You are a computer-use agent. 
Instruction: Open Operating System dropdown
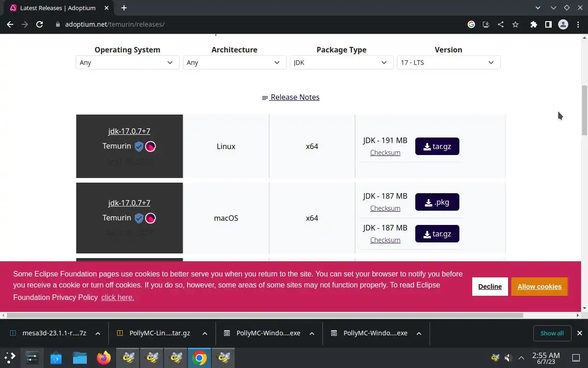click(127, 63)
